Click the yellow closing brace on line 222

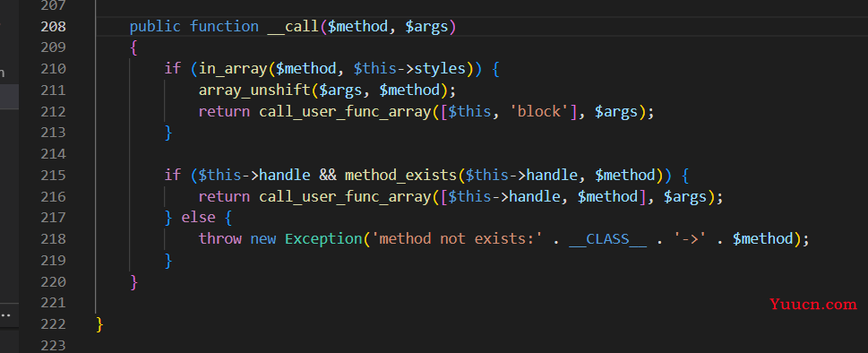point(99,324)
